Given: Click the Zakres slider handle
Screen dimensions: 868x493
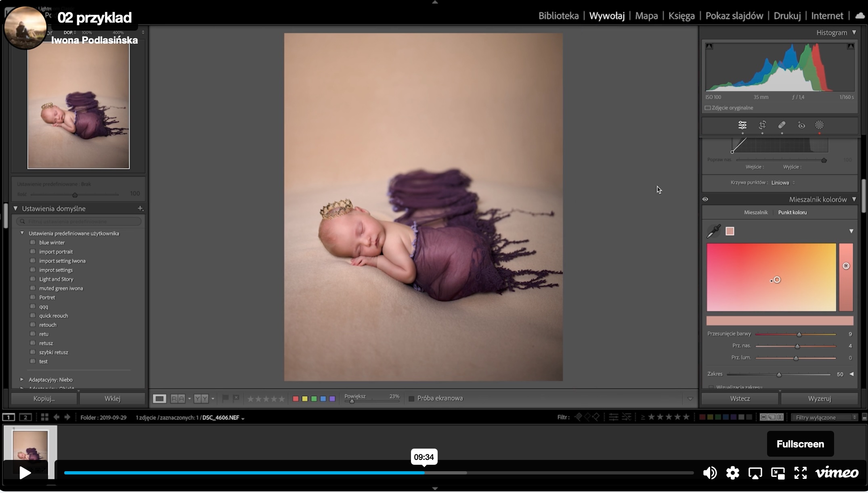Looking at the screenshot, I should tap(779, 375).
